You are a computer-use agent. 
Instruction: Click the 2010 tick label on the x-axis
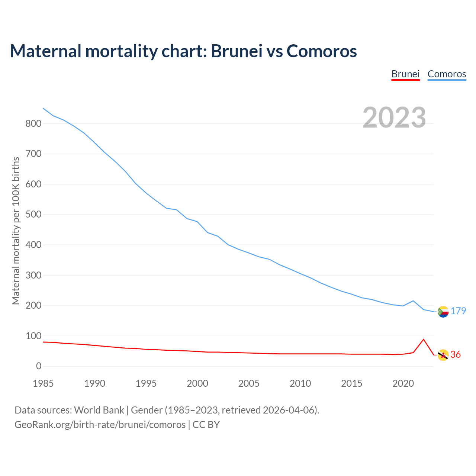tap(300, 383)
